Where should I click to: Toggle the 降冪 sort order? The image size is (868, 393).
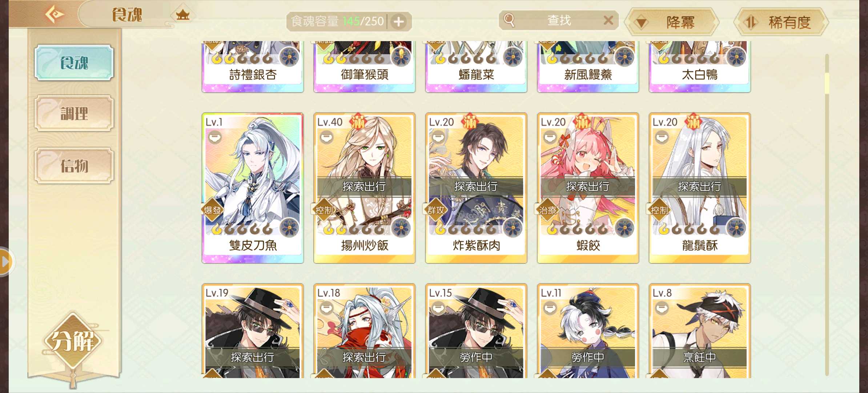pyautogui.click(x=672, y=22)
